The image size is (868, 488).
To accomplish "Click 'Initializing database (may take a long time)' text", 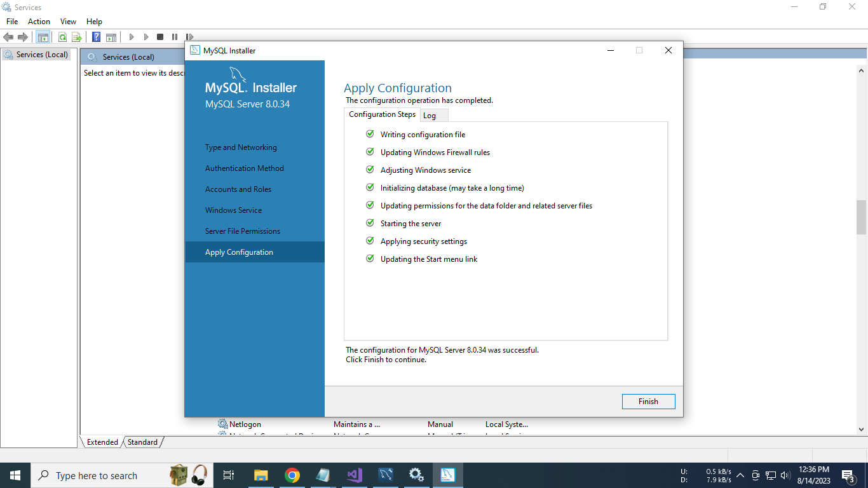I will click(x=452, y=188).
